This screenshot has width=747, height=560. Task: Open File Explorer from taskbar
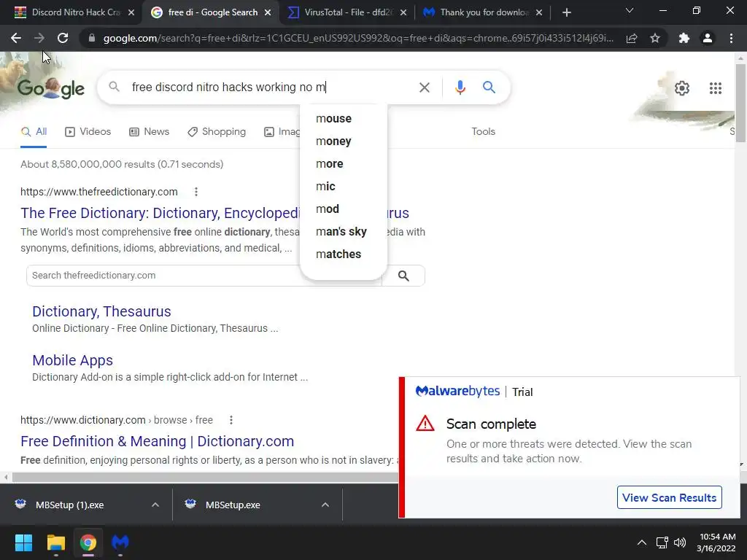pos(55,542)
